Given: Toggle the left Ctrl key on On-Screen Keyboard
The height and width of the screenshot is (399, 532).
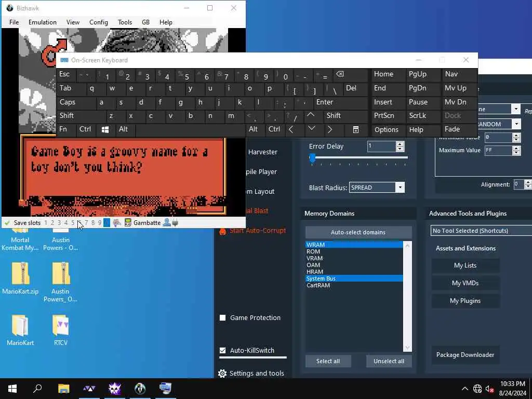Looking at the screenshot, I should tap(86, 129).
